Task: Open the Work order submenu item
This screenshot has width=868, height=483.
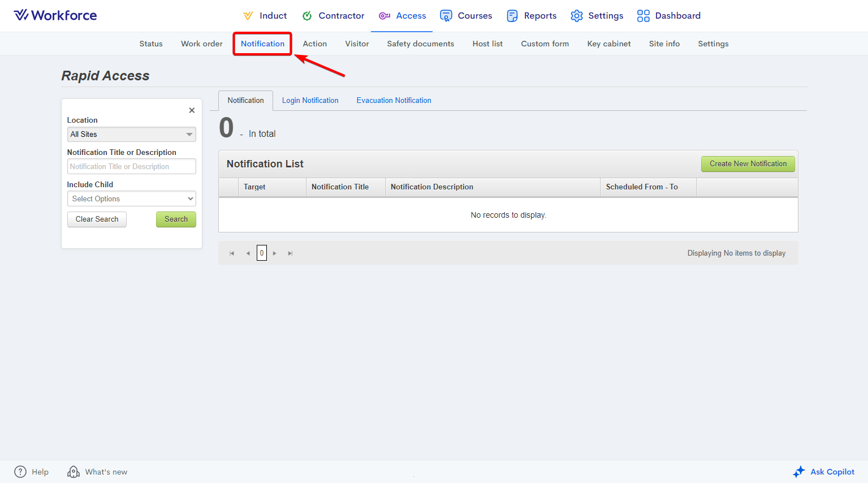Action: point(201,44)
